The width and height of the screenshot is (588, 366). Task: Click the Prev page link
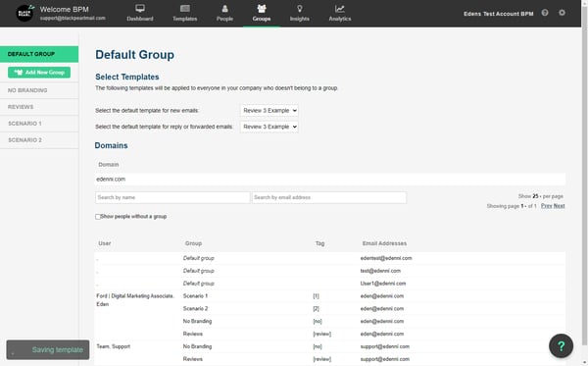click(547, 206)
